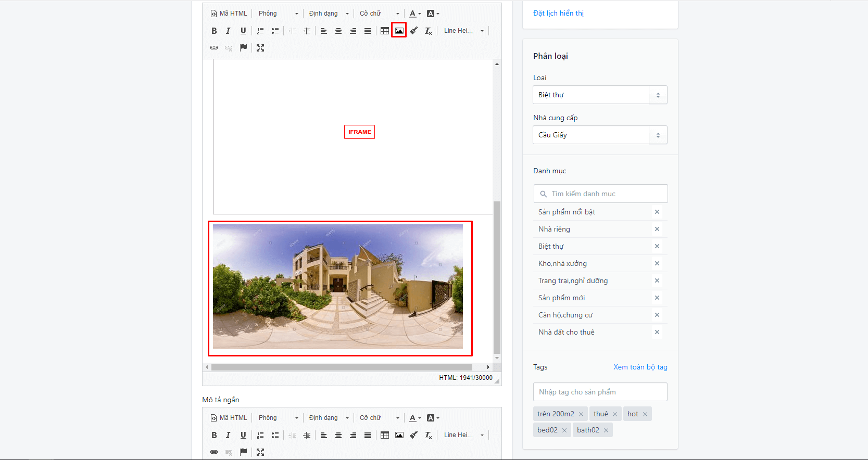Image resolution: width=868 pixels, height=460 pixels.
Task: Click the insert link icon in top editor
Action: [x=214, y=48]
